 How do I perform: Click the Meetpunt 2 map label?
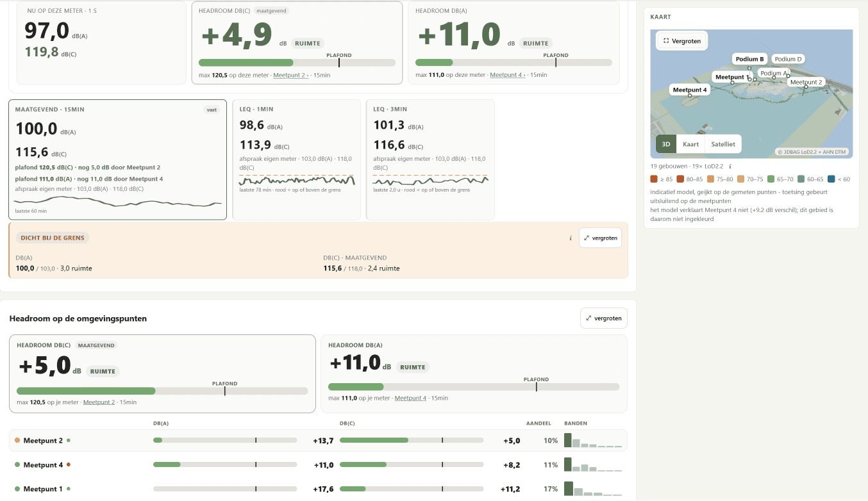[806, 82]
